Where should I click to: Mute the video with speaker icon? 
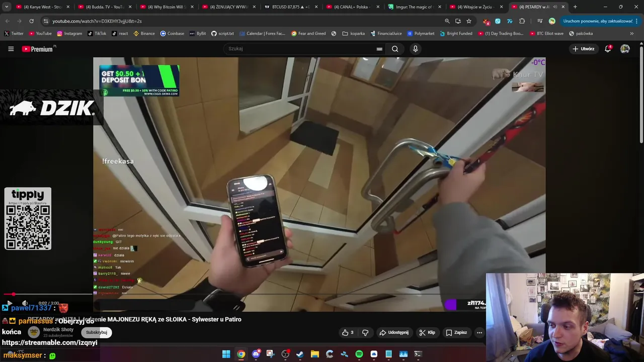pyautogui.click(x=25, y=303)
